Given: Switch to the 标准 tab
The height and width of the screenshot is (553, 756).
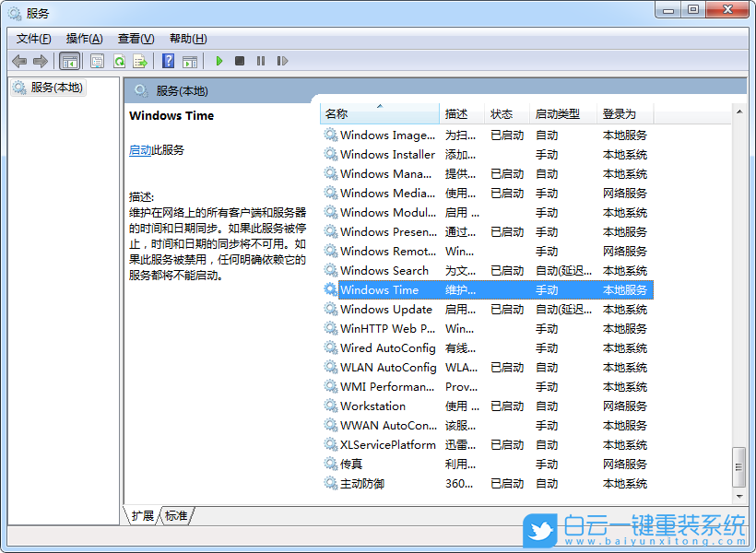Looking at the screenshot, I should click(176, 516).
